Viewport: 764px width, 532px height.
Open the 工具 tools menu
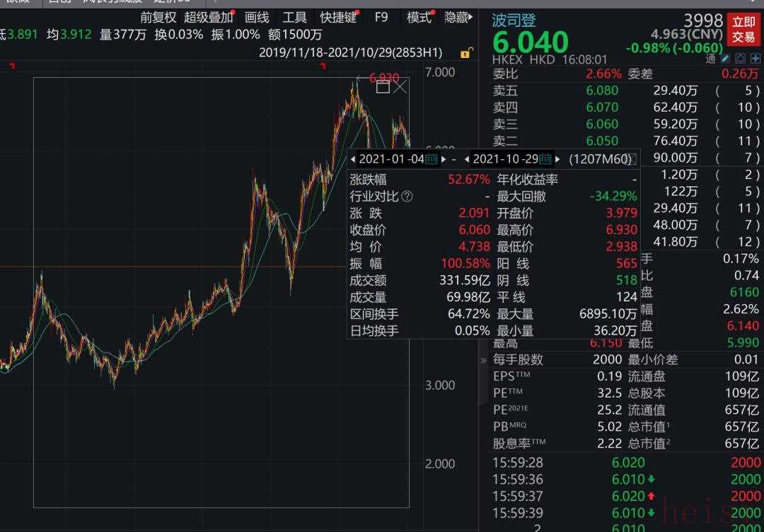tap(295, 18)
